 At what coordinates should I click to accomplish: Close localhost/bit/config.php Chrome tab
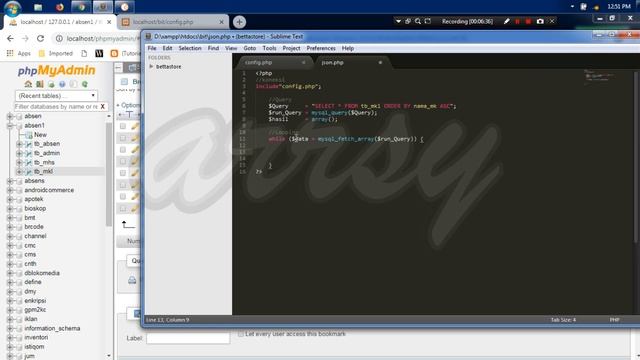[x=222, y=22]
